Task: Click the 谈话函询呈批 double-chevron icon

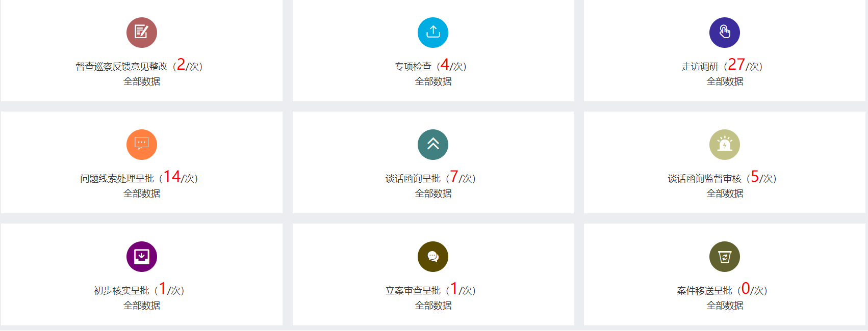Action: [433, 145]
